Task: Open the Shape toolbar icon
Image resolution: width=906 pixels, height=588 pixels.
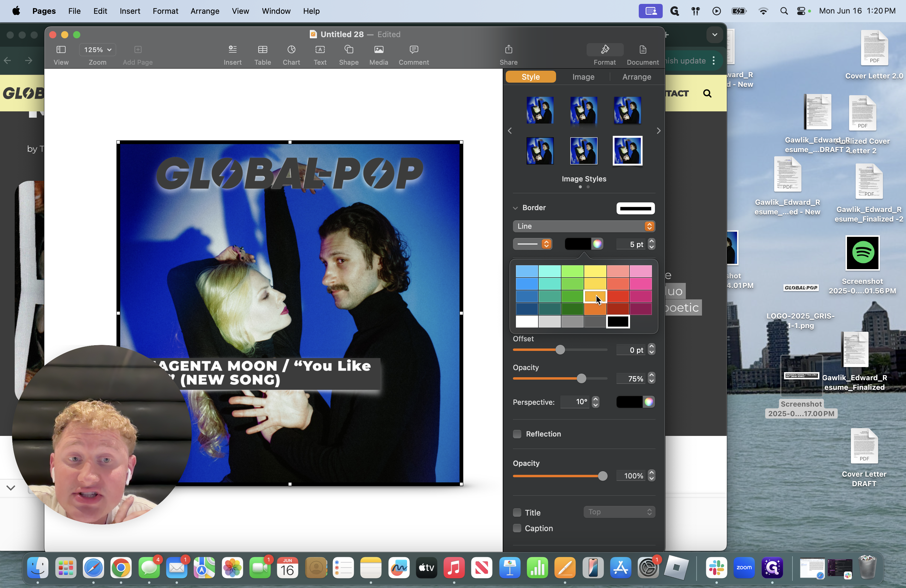Action: click(349, 50)
